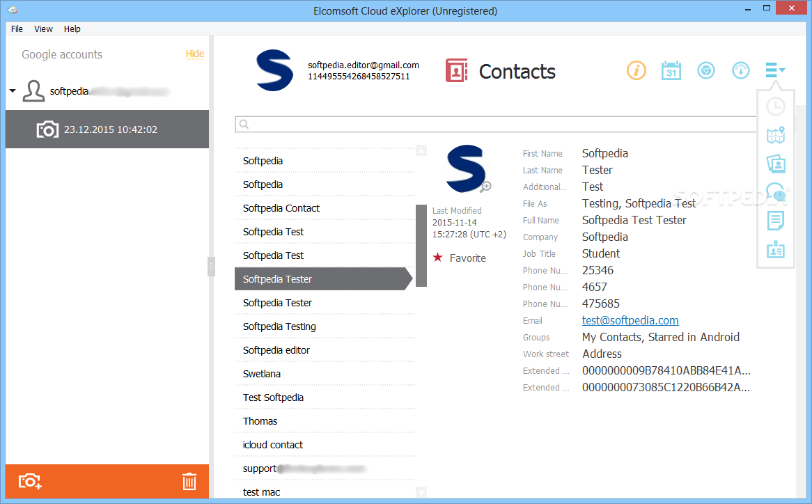Collapse the softpedia account tree arrow
Screen dimensions: 812x504
click(x=13, y=91)
